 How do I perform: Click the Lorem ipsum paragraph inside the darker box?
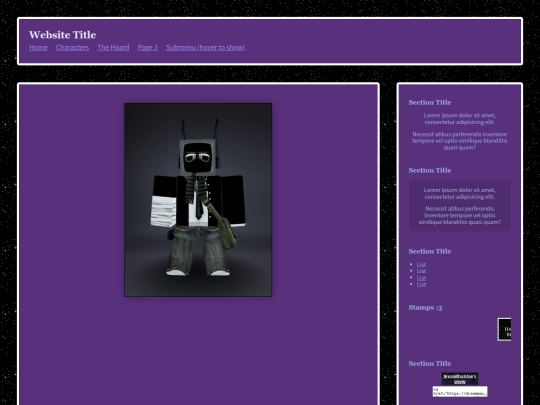(460, 194)
